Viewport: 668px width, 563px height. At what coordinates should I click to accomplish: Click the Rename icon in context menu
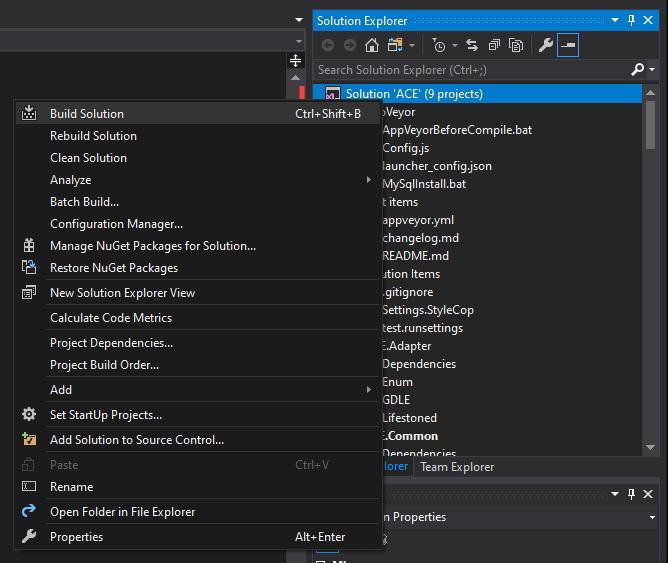point(29,486)
